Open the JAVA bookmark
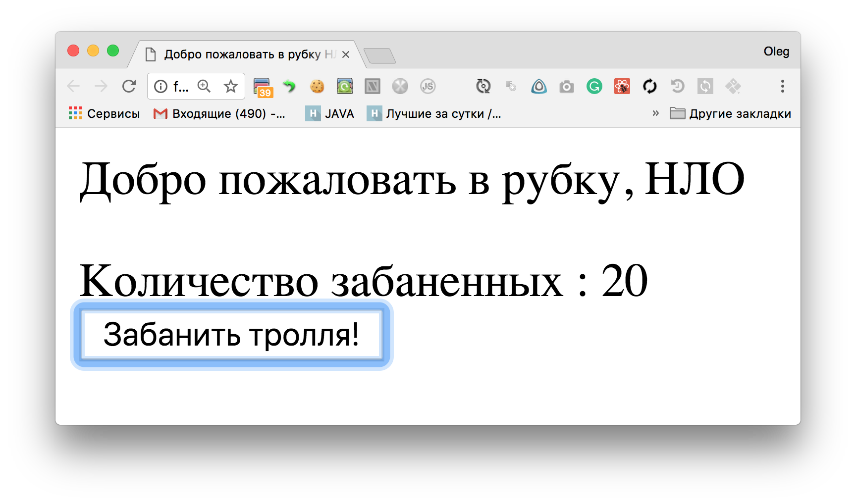Image resolution: width=856 pixels, height=504 pixels. pyautogui.click(x=330, y=114)
